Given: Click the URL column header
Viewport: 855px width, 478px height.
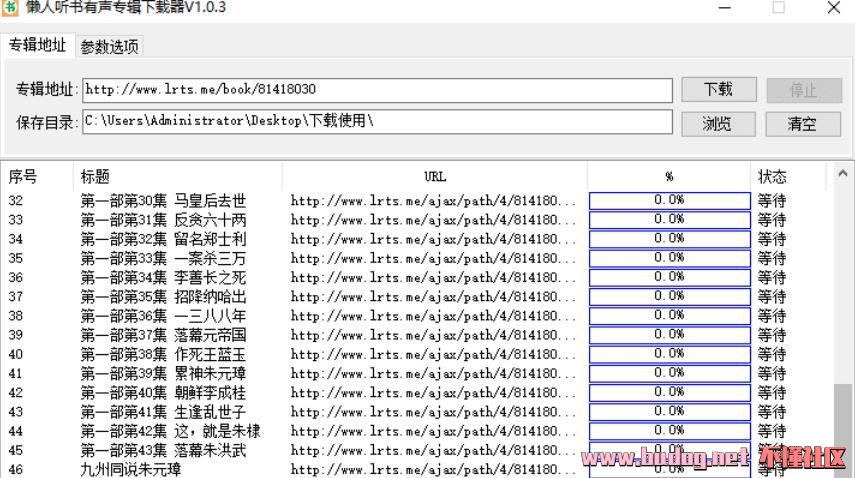Looking at the screenshot, I should 434,176.
